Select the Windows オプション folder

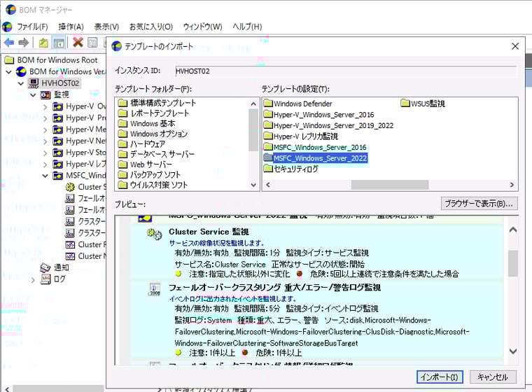click(x=153, y=134)
